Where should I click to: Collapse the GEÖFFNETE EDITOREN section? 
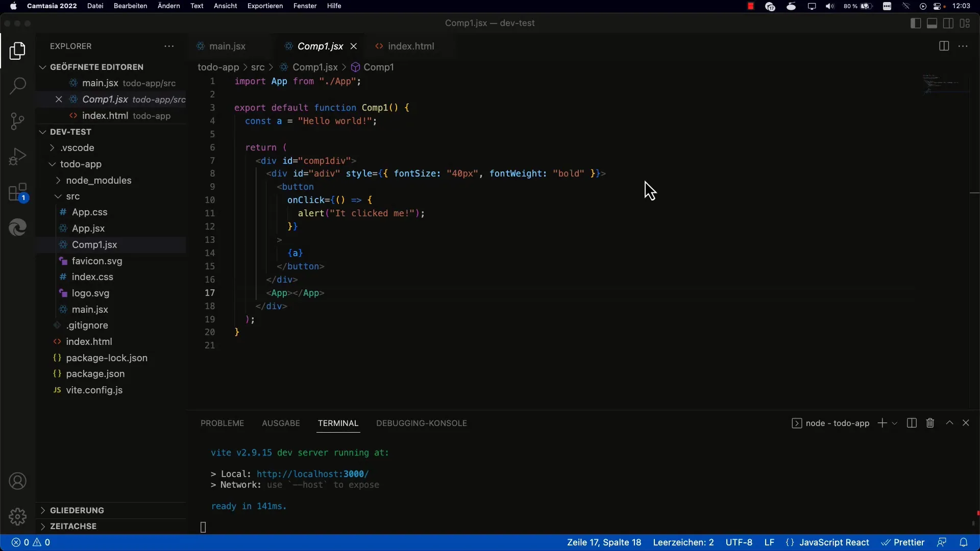tap(43, 67)
